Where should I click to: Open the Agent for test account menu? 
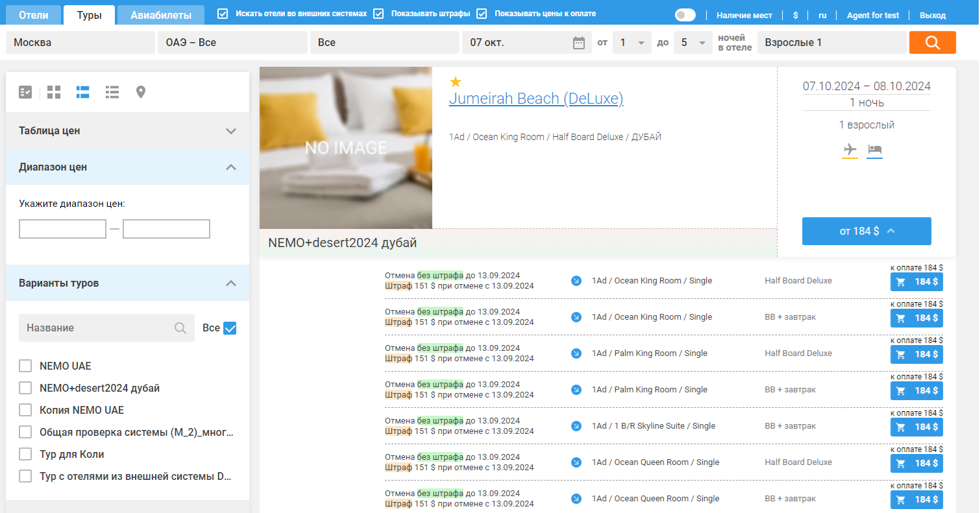(x=873, y=15)
